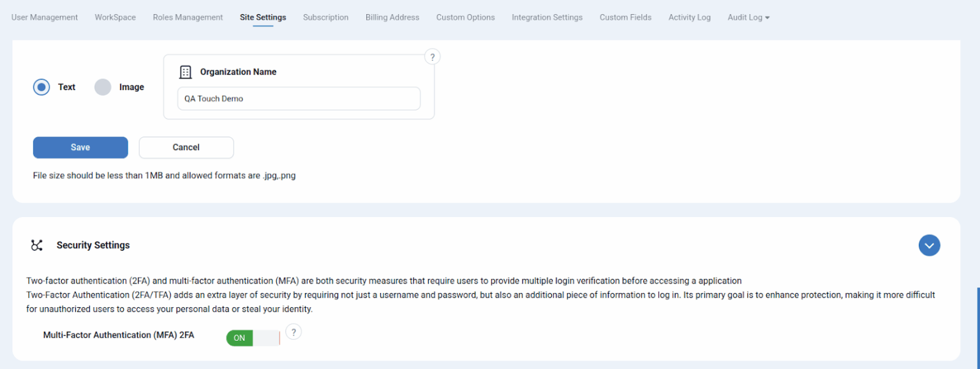Select the Text radio option
Screen dimensions: 980x369
(x=41, y=87)
